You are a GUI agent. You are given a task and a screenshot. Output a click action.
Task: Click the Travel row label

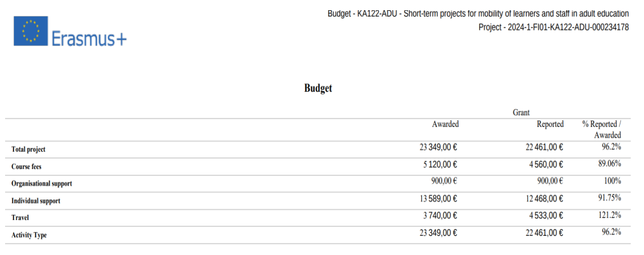coord(20,217)
